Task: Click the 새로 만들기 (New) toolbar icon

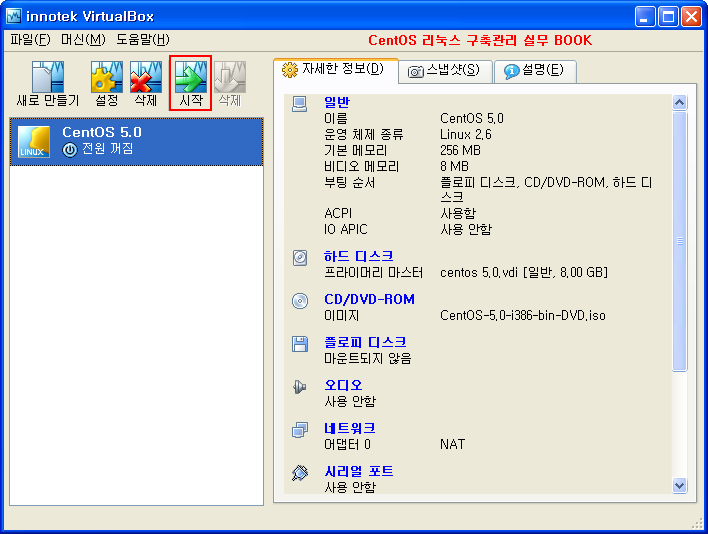Action: pyautogui.click(x=47, y=78)
